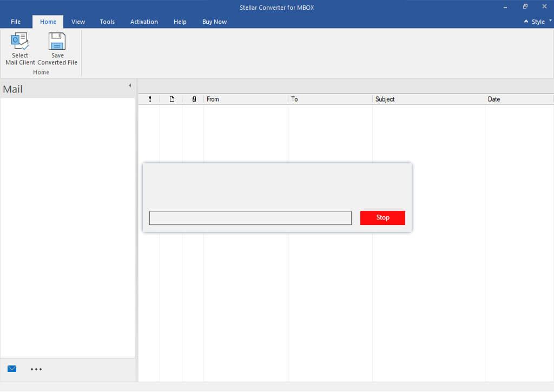Viewport: 554px width, 392px height.
Task: Sort by the attachment paperclip column
Action: point(194,99)
